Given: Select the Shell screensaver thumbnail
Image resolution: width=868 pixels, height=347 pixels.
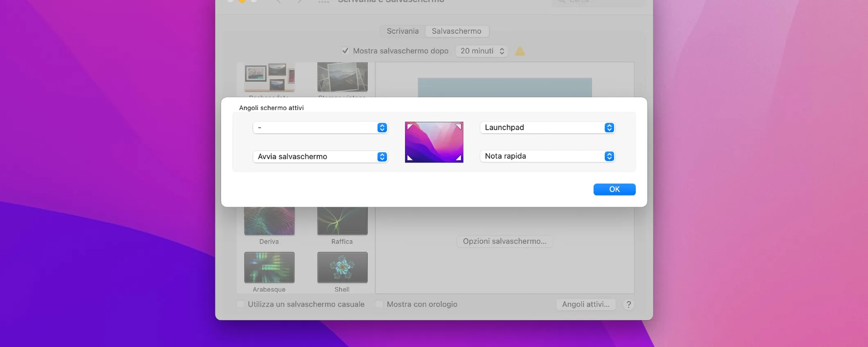Looking at the screenshot, I should (x=342, y=267).
